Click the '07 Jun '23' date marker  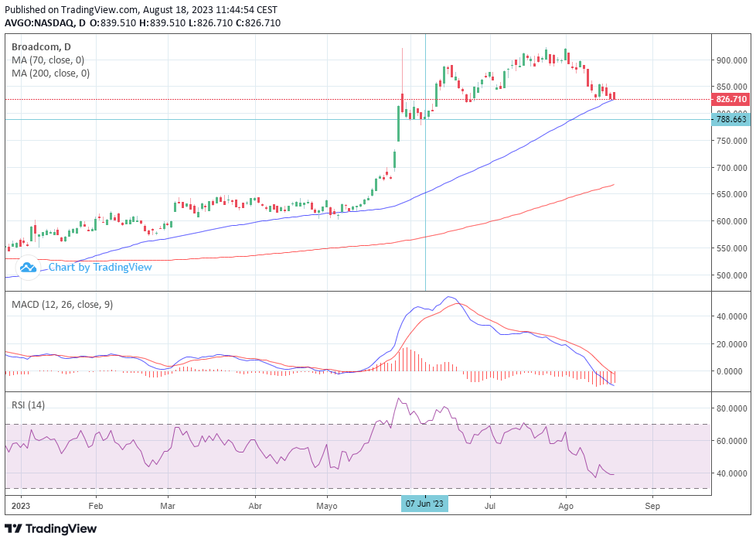coord(424,504)
